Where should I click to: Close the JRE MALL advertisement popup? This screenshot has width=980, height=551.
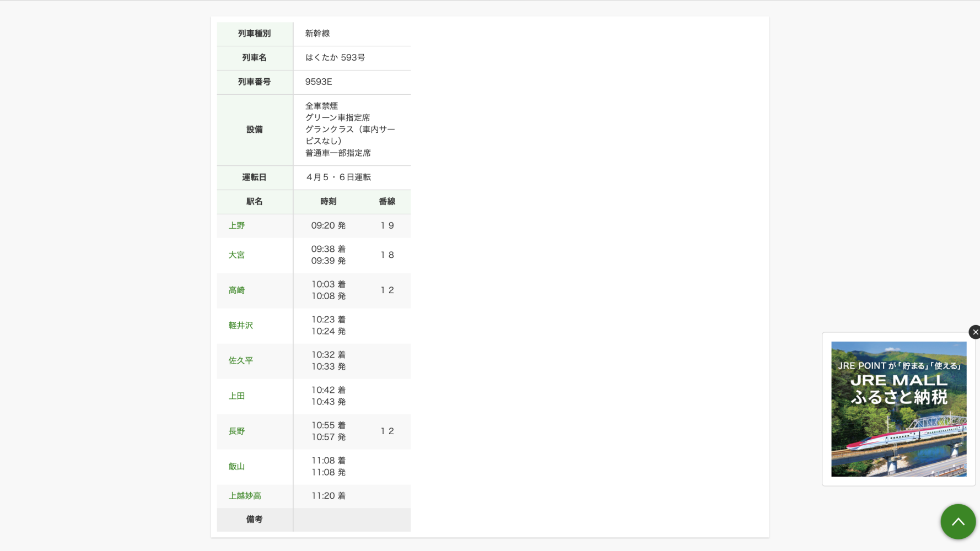click(974, 332)
